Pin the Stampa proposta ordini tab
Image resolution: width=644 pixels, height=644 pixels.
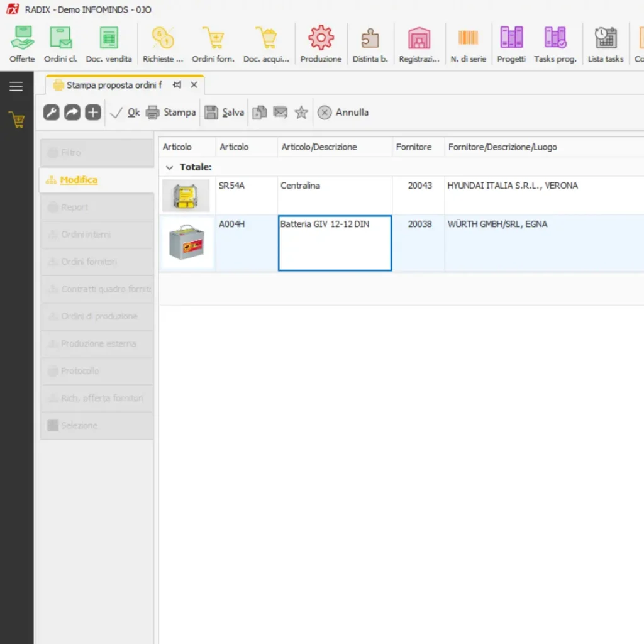click(177, 85)
